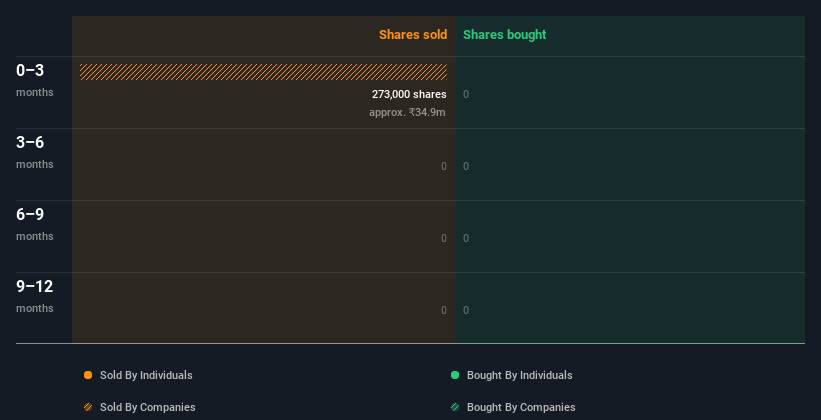Click the hatched Bought By Companies legend swatch
The width and height of the screenshot is (821, 420).
(x=455, y=407)
